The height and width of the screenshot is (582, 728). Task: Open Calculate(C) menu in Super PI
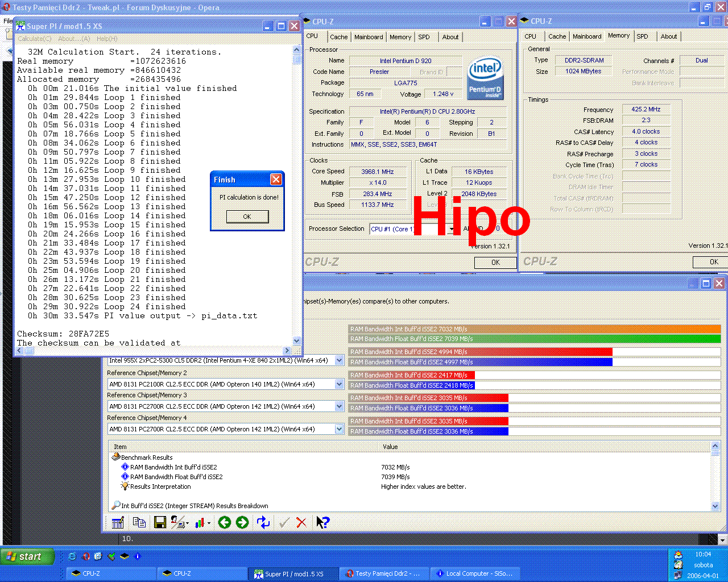pyautogui.click(x=34, y=39)
